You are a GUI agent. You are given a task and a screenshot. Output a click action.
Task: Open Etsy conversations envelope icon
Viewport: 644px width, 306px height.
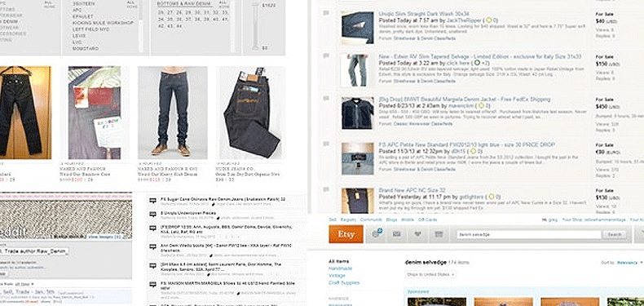point(396,234)
